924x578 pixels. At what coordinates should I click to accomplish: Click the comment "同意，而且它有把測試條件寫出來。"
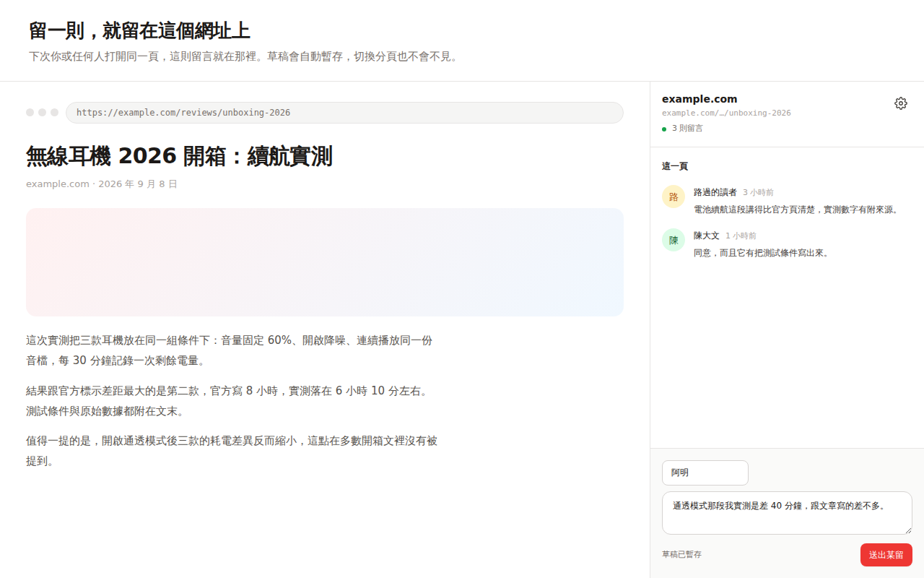(x=762, y=253)
